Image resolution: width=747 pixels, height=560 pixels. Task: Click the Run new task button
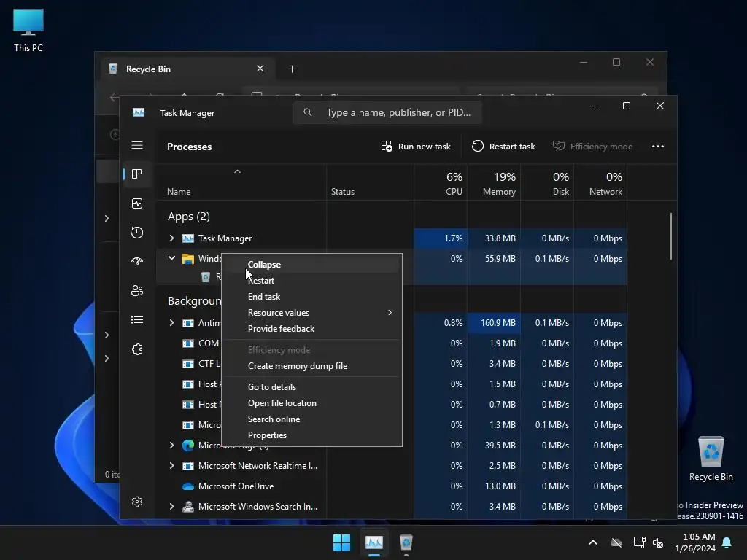[x=416, y=147]
